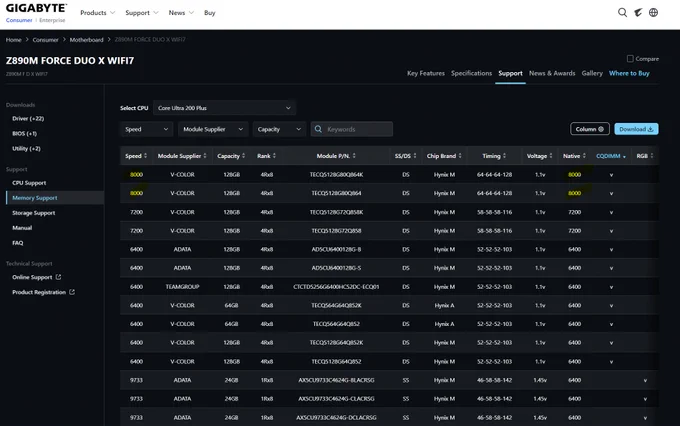Expand the Module Supplier filter dropdown

tap(213, 129)
